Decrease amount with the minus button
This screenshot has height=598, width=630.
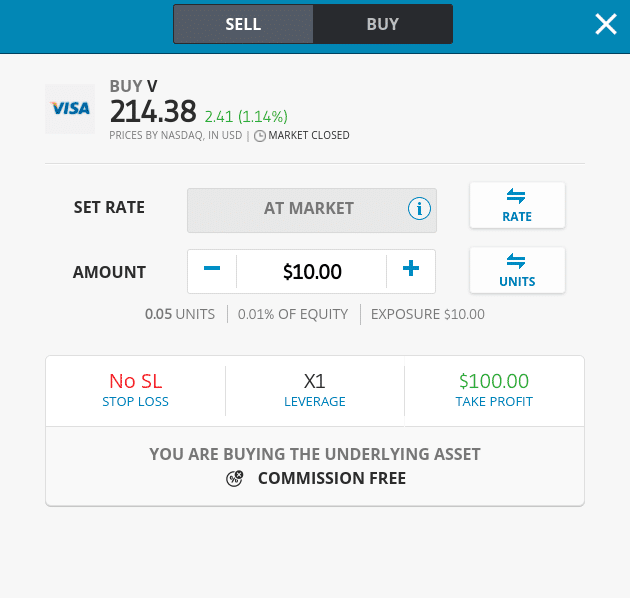coord(212,268)
